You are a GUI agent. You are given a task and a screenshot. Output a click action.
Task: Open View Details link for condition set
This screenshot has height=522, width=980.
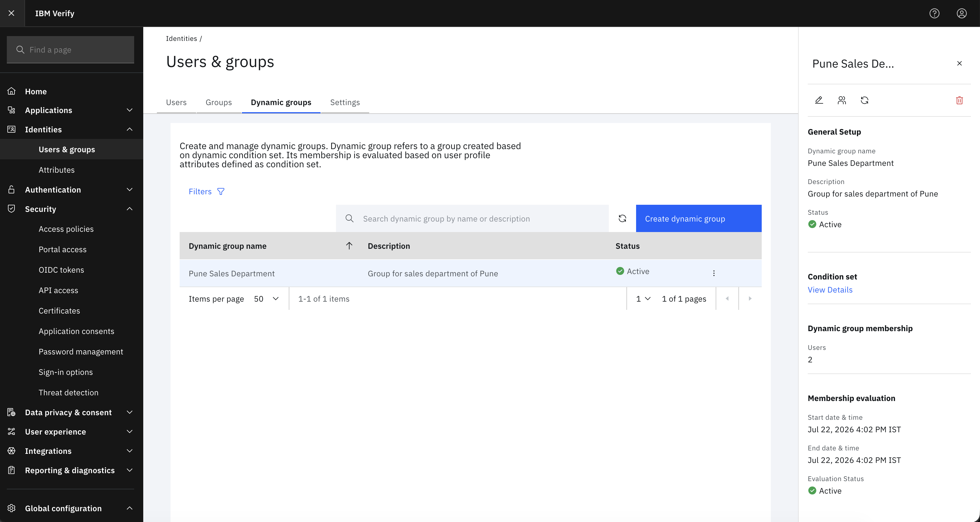coord(830,290)
